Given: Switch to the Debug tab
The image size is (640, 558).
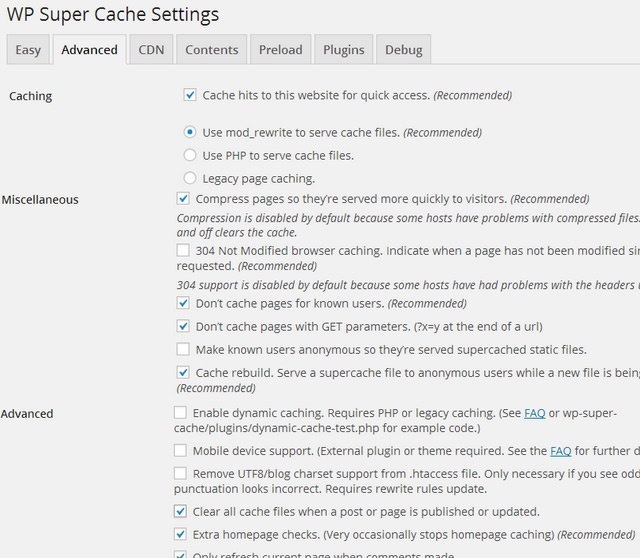Looking at the screenshot, I should [x=404, y=49].
